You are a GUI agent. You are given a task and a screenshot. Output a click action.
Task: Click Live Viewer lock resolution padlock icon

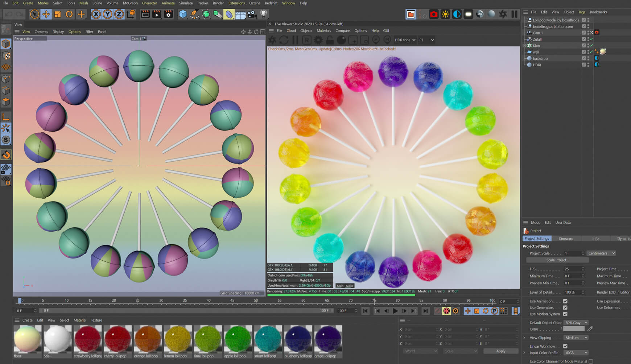pyautogui.click(x=330, y=40)
